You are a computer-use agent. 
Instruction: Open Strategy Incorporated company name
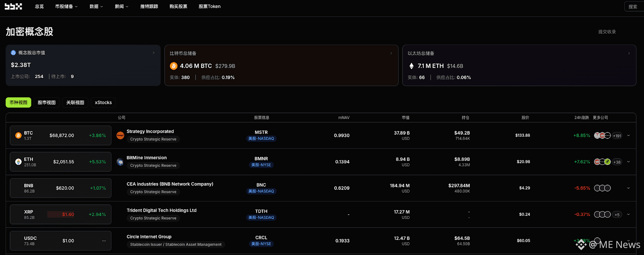[x=150, y=132]
